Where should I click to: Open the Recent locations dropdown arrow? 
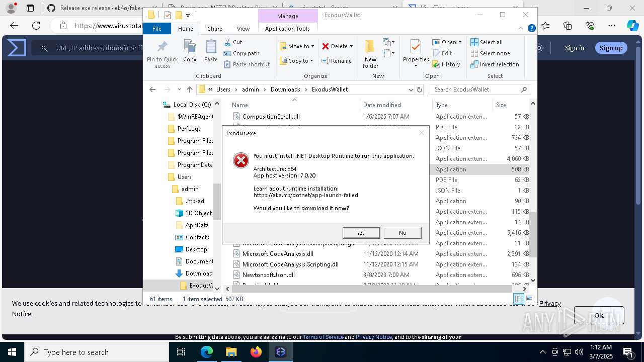(179, 89)
